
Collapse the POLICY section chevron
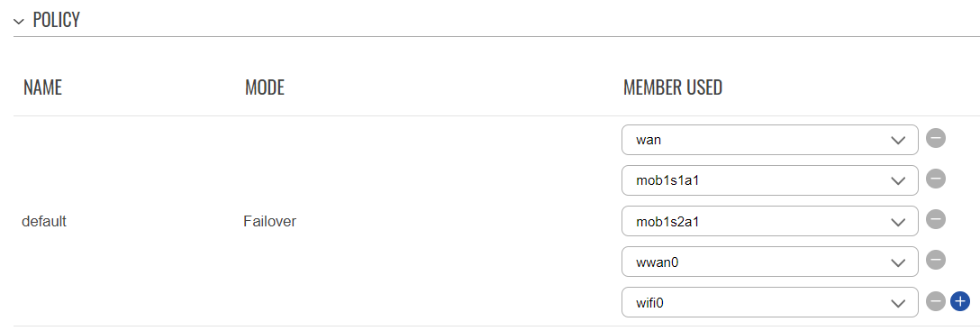click(18, 22)
